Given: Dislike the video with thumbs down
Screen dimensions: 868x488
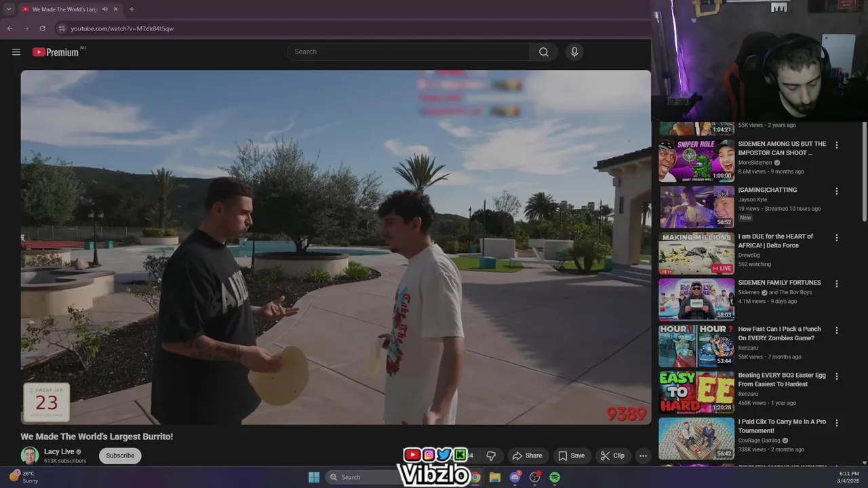Looking at the screenshot, I should click(x=491, y=455).
